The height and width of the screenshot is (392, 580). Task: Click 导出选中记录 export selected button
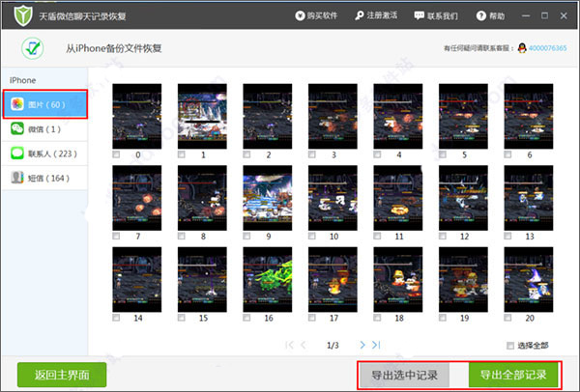[x=412, y=375]
